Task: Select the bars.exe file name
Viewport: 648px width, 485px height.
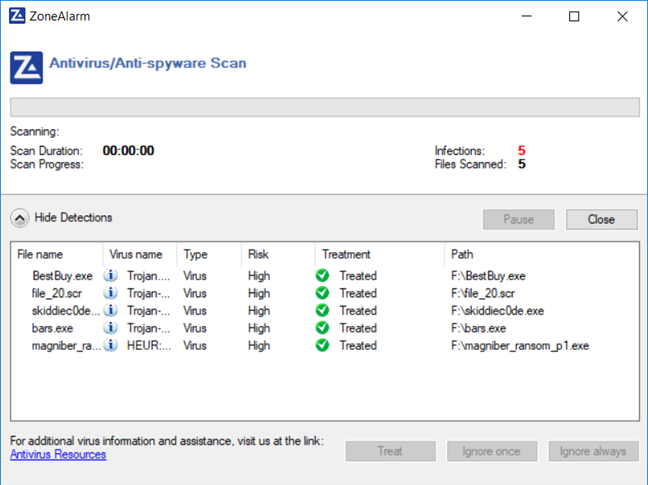Action: (x=52, y=328)
